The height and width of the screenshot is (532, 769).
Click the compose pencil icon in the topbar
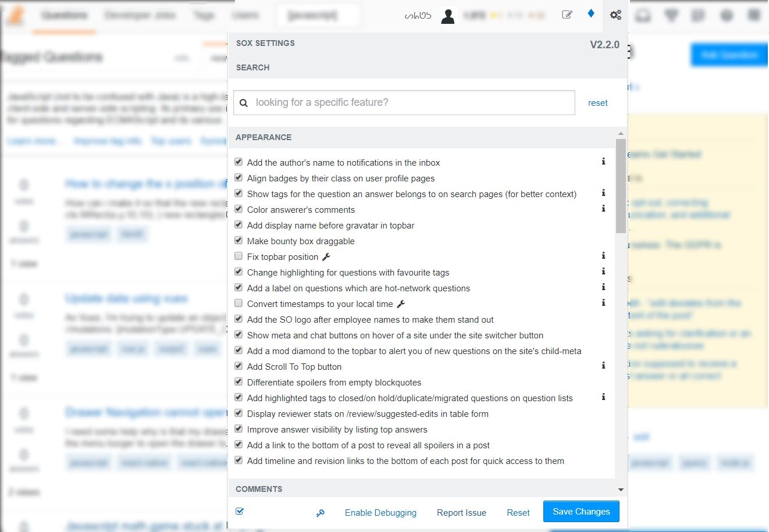tap(567, 15)
